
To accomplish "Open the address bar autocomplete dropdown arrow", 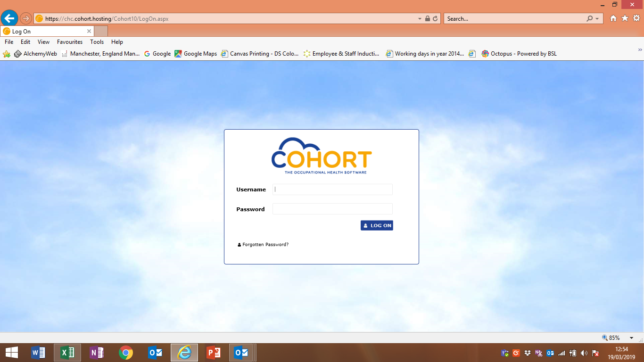I will [420, 19].
